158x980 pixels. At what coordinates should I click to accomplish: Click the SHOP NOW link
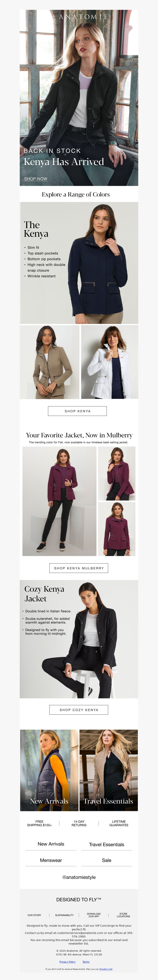pos(36,179)
